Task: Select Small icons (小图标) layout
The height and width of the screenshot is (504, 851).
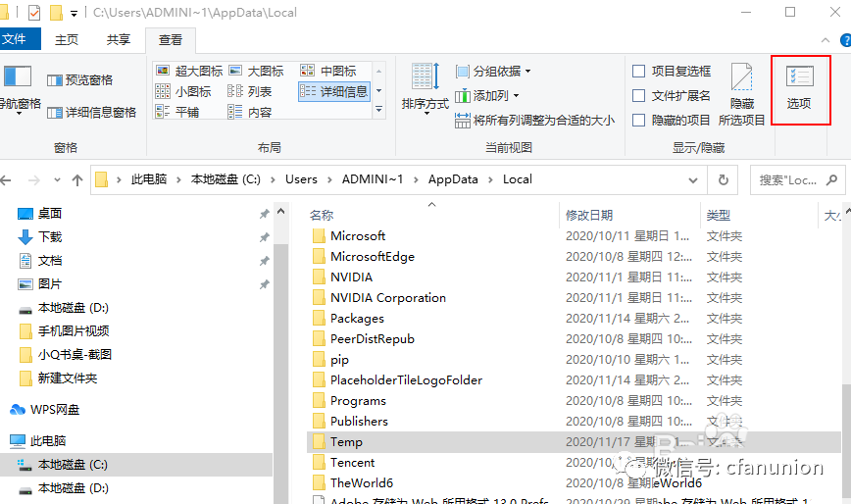Action: [x=183, y=92]
